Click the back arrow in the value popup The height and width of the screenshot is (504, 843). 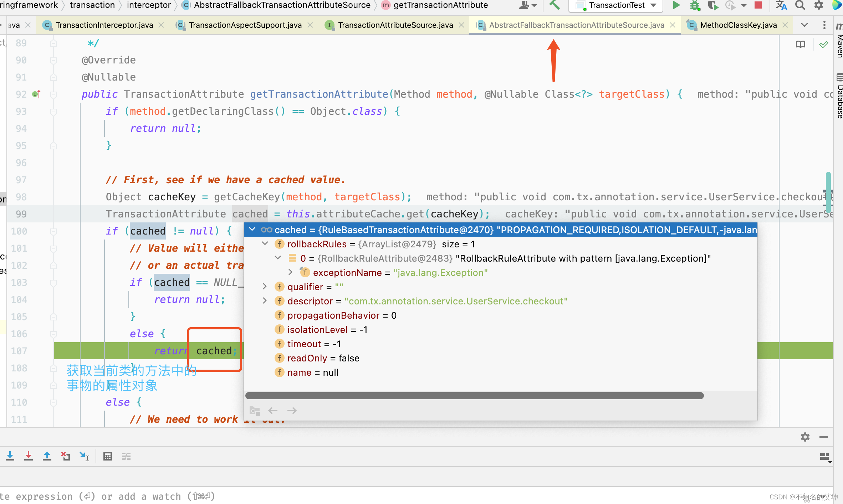[273, 411]
